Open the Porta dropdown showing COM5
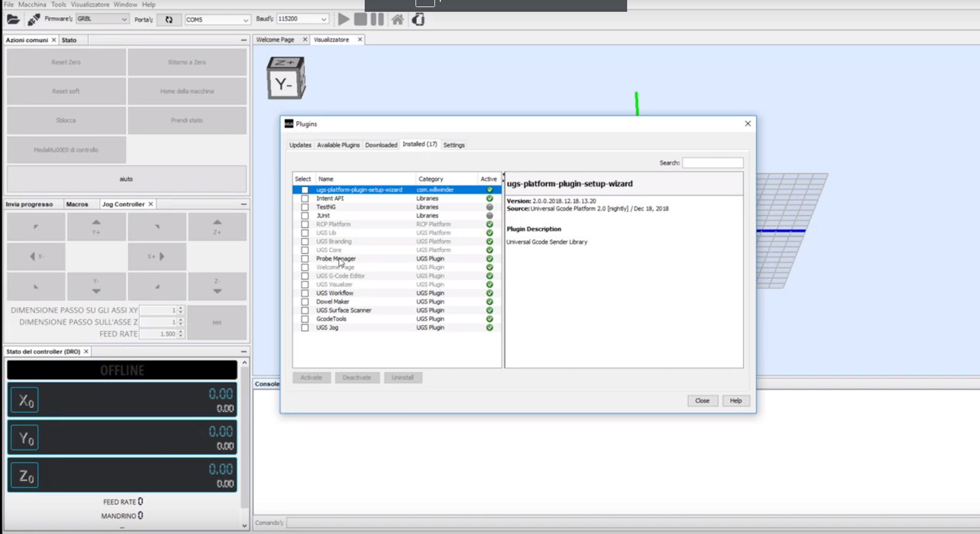Viewport: 980px width, 534px height. (x=218, y=19)
